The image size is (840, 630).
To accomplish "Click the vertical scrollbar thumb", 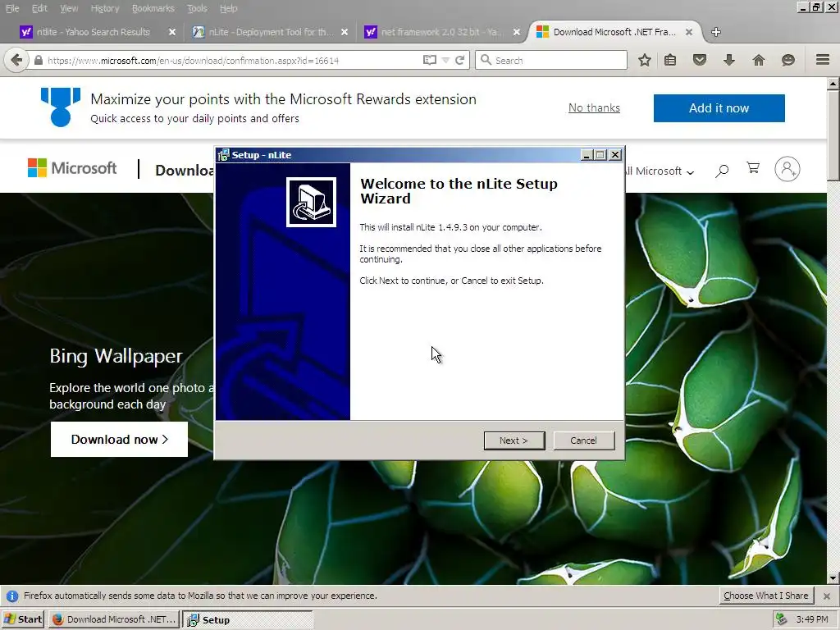I will pos(833,135).
